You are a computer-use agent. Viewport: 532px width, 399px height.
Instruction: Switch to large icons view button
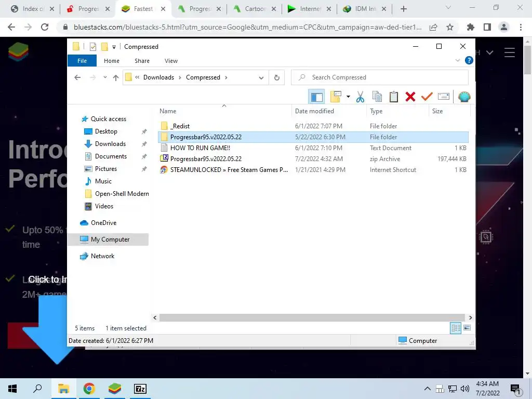pyautogui.click(x=467, y=328)
